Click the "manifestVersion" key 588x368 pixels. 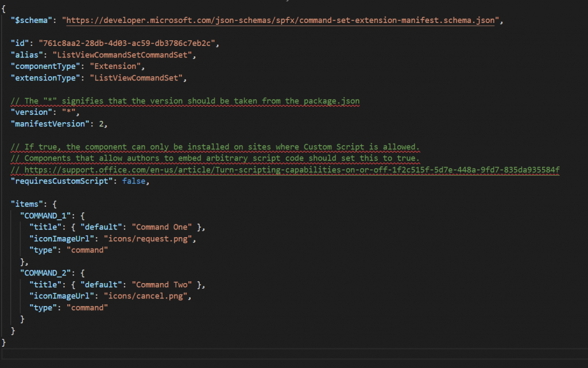[50, 123]
